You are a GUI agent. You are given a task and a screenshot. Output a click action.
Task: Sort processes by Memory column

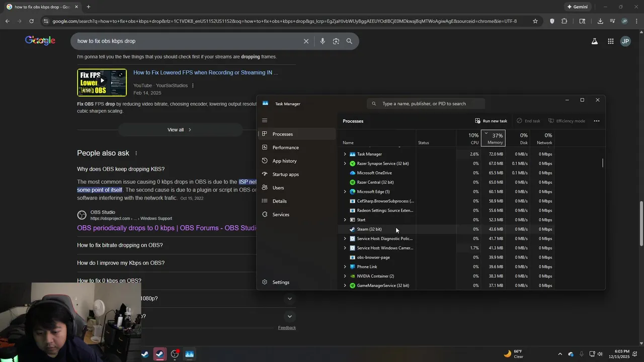click(493, 138)
